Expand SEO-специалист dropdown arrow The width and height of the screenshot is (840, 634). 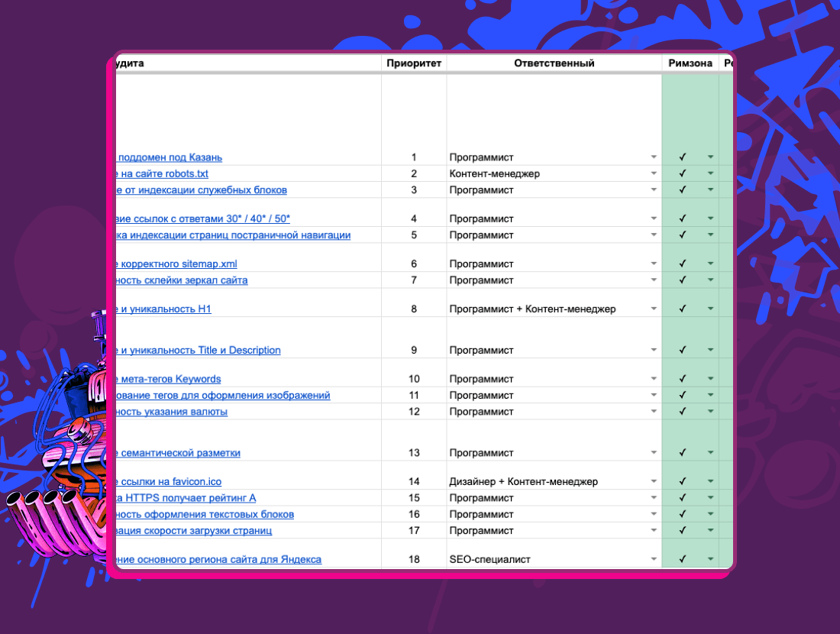(x=654, y=559)
